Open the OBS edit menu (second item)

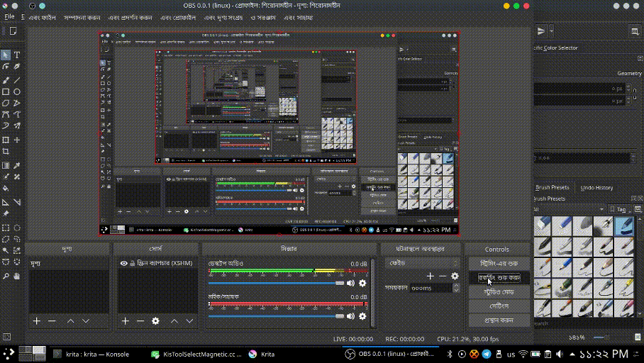click(x=82, y=18)
